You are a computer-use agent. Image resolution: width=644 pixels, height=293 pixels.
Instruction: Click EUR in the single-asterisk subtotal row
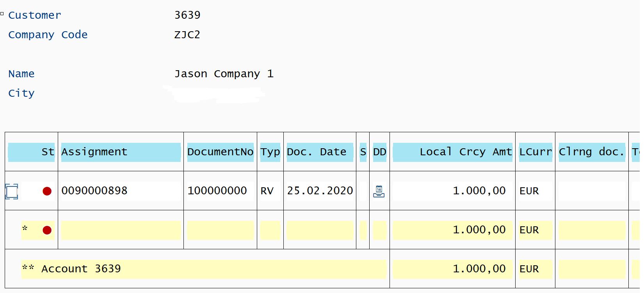click(529, 230)
